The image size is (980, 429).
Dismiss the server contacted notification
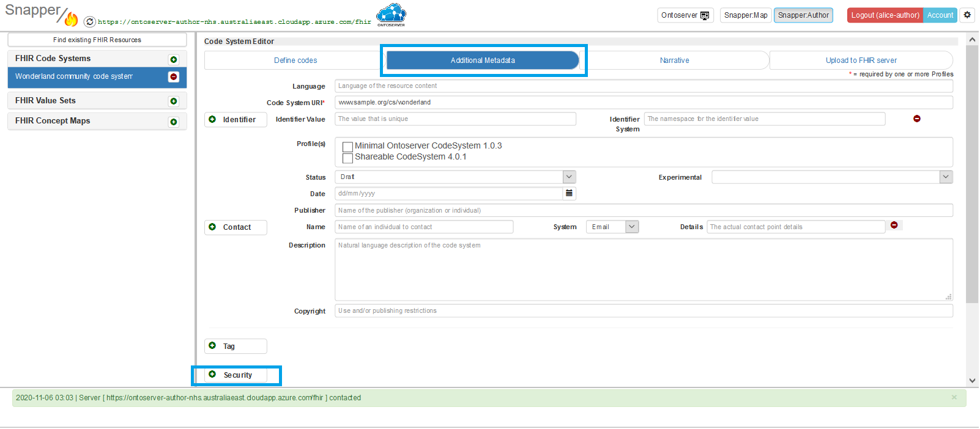pyautogui.click(x=954, y=397)
